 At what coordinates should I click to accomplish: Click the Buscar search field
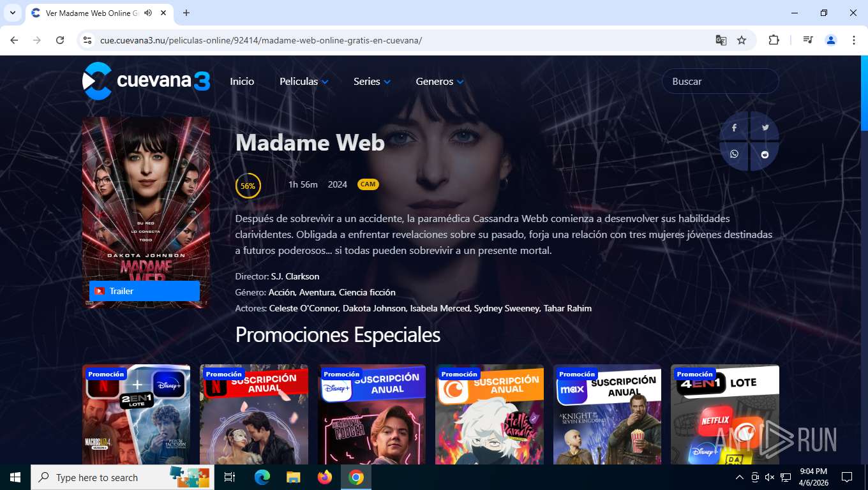tap(720, 81)
